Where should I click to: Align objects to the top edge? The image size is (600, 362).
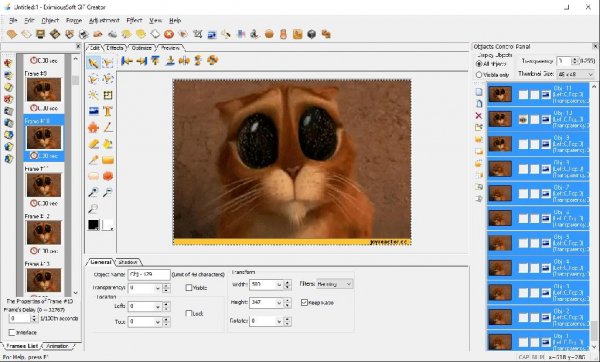155,60
